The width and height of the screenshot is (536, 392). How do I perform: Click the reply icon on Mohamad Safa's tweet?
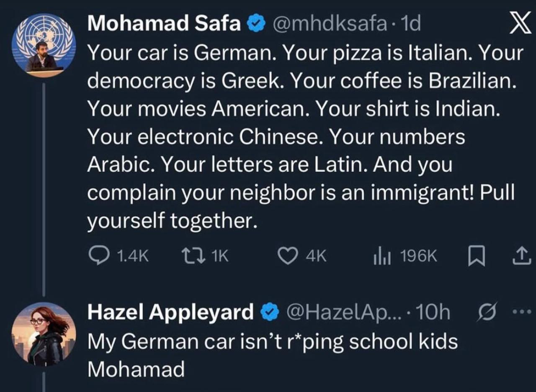pyautogui.click(x=97, y=256)
